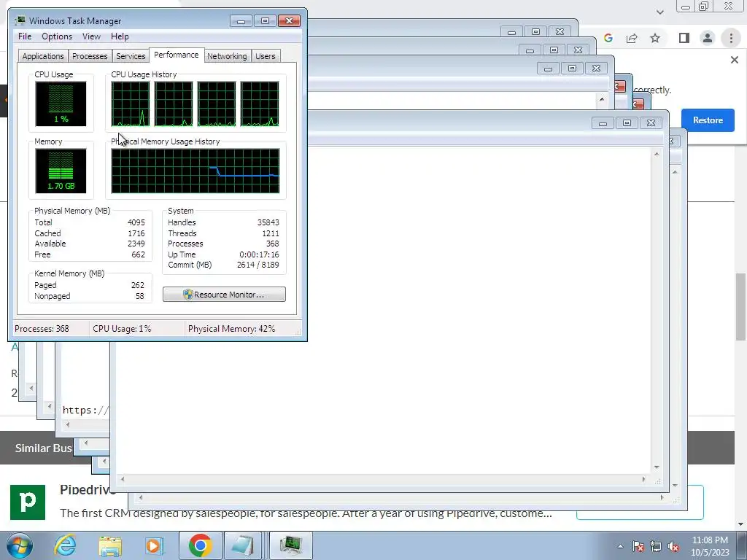Click the Chrome profile avatar icon

click(x=708, y=38)
